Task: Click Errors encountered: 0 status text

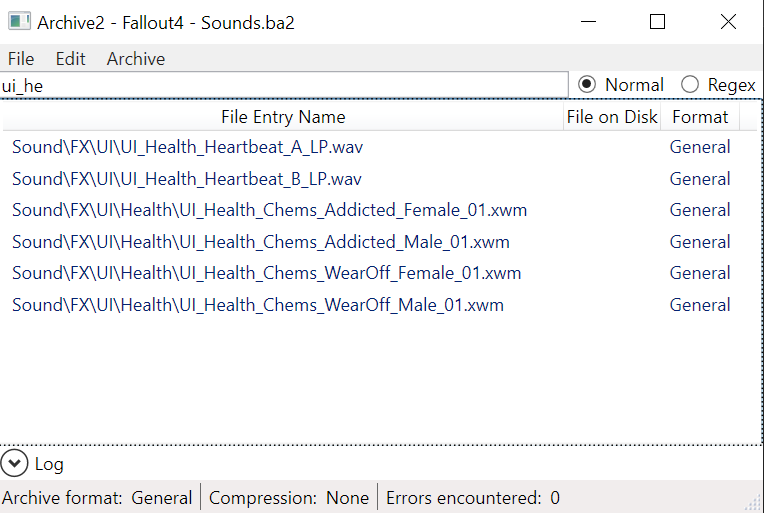Action: (473, 498)
